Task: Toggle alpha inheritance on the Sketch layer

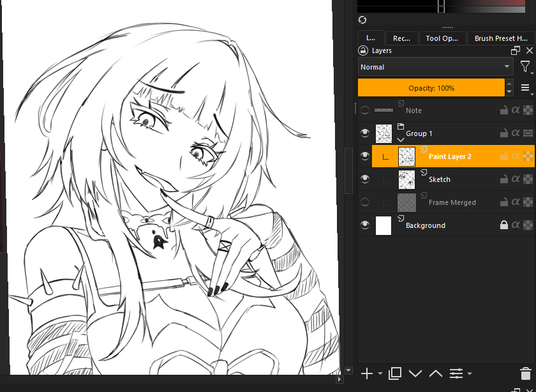Action: tap(528, 179)
